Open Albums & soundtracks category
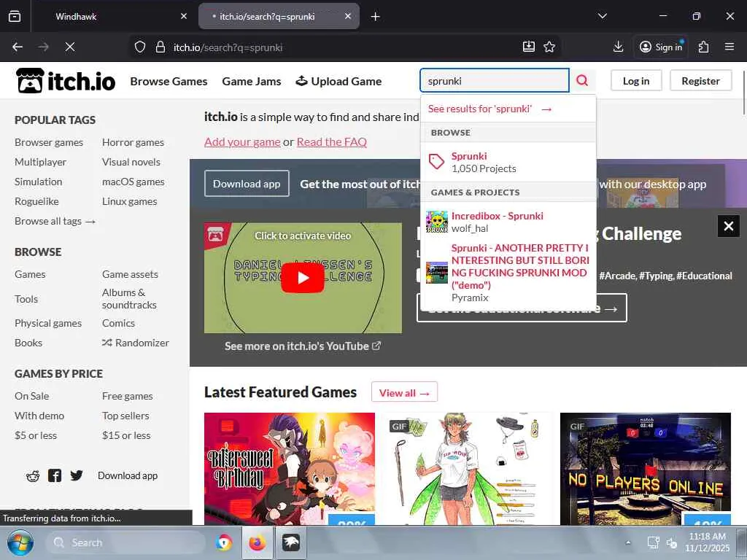The height and width of the screenshot is (560, 747). click(129, 298)
